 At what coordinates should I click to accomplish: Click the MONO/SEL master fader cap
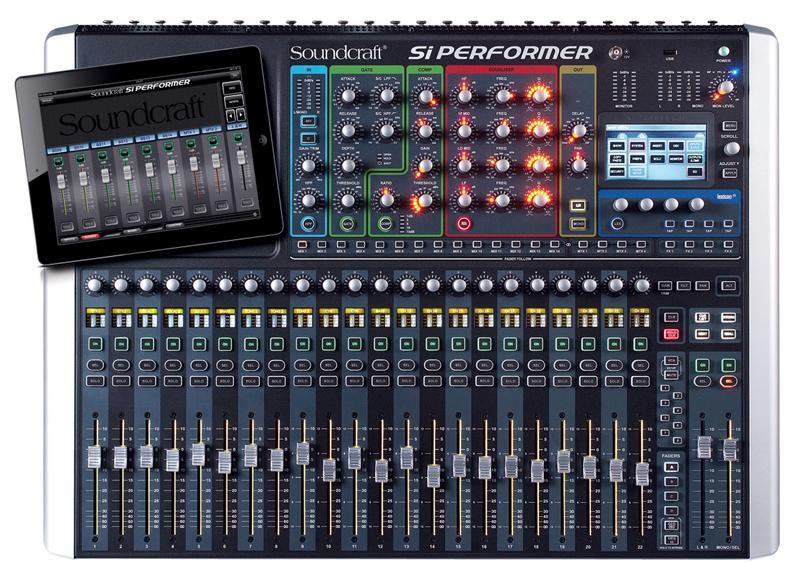click(x=730, y=449)
